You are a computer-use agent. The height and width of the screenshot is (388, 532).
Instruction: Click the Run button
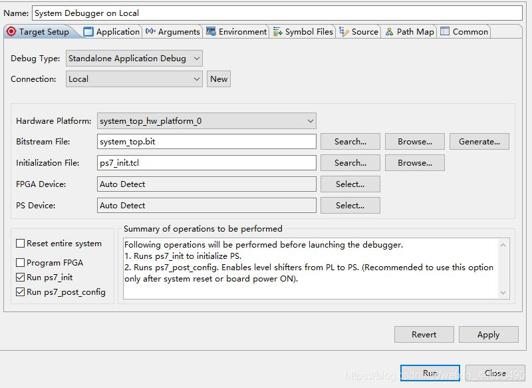click(x=430, y=373)
